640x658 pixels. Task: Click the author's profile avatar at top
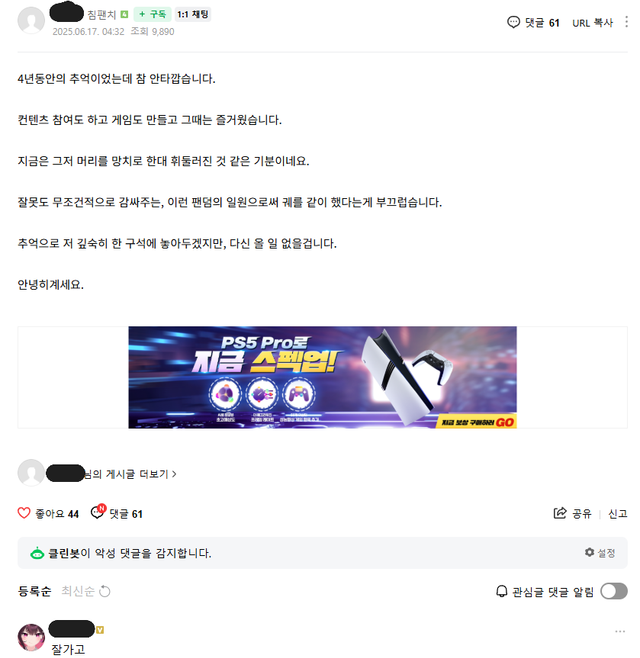[x=31, y=21]
